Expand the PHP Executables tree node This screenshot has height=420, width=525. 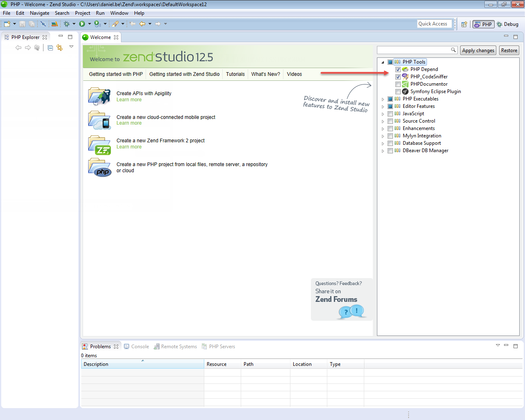383,99
